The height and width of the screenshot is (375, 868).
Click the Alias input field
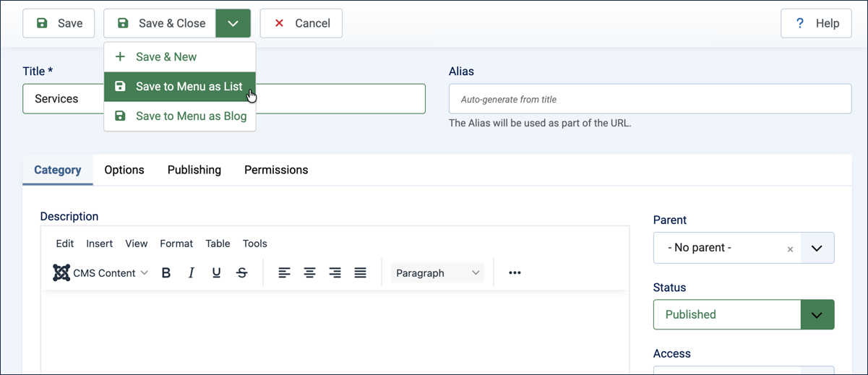pyautogui.click(x=650, y=99)
